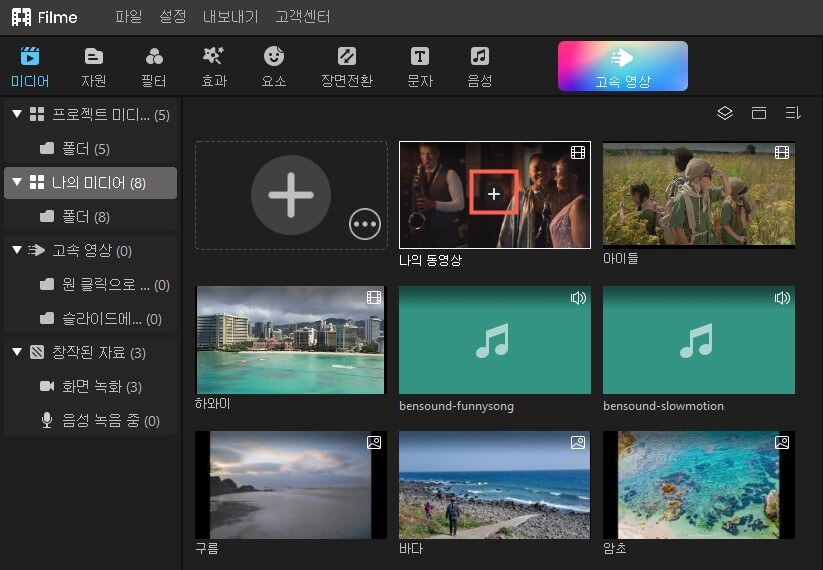The height and width of the screenshot is (570, 823).
Task: Click the speaker icon on bensound-slowmotion
Action: coord(782,298)
